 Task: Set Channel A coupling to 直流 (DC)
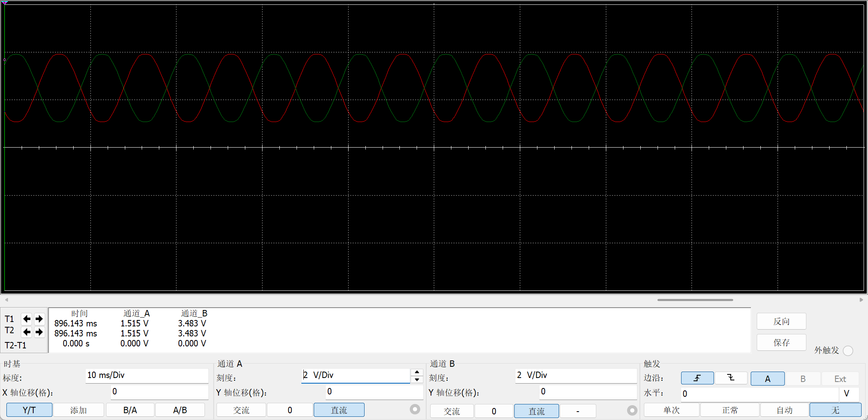click(x=339, y=410)
